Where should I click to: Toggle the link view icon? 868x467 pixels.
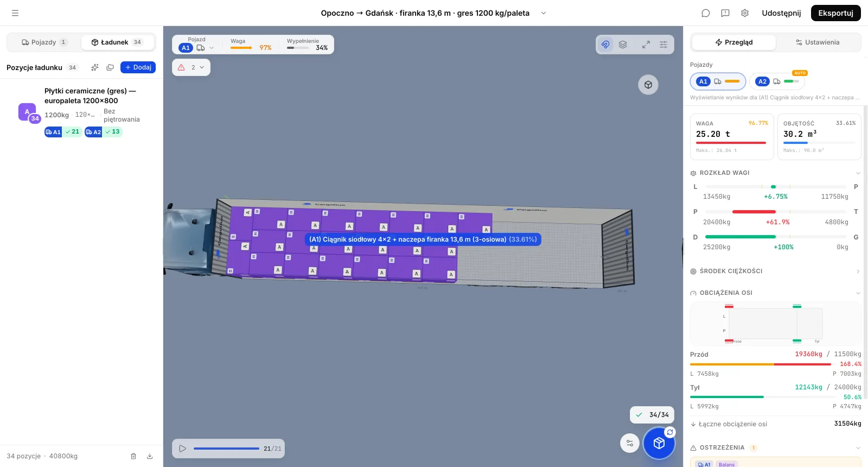click(x=605, y=45)
